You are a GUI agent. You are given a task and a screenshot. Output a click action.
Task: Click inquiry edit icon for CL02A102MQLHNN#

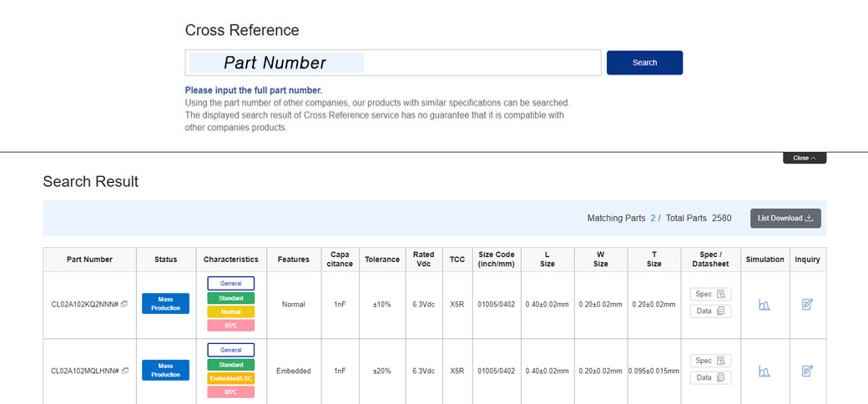coord(807,371)
